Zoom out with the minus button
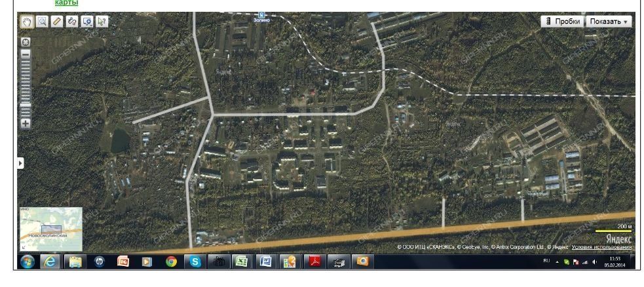 tap(26, 54)
